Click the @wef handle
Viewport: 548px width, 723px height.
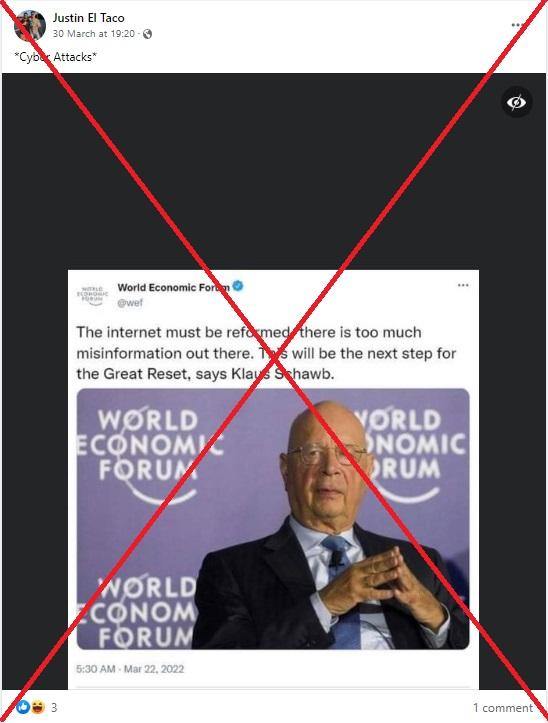coord(130,303)
